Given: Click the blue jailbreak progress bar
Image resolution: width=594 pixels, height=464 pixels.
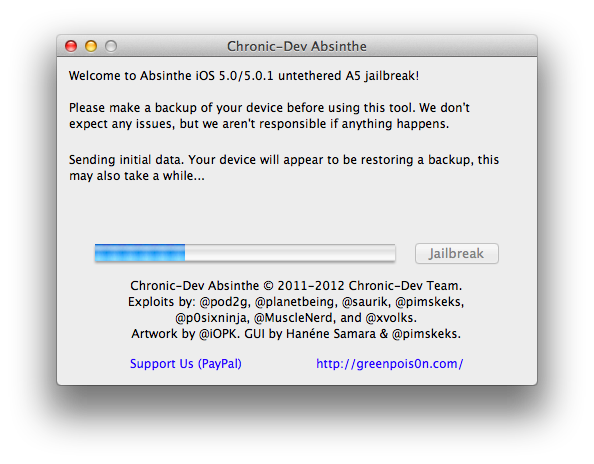Looking at the screenshot, I should pos(245,253).
